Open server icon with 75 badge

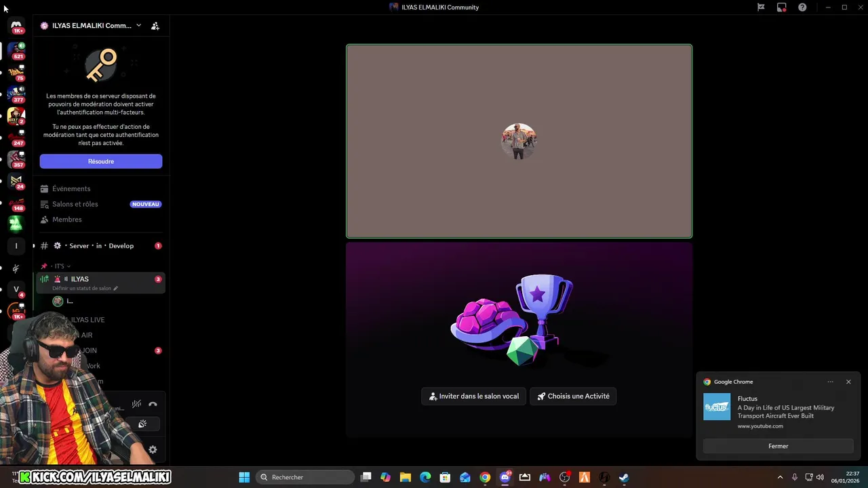(x=16, y=72)
